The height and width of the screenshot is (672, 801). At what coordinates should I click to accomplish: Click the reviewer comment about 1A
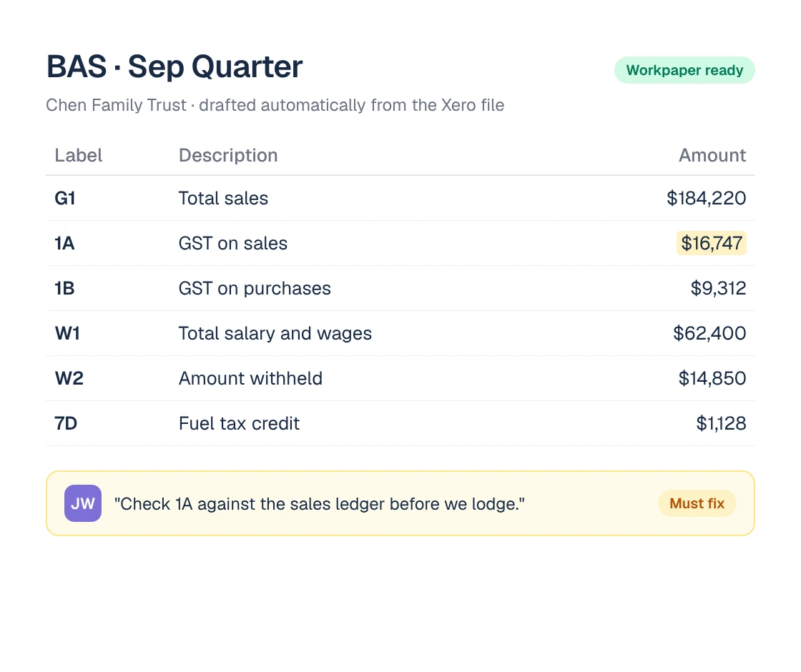point(319,503)
